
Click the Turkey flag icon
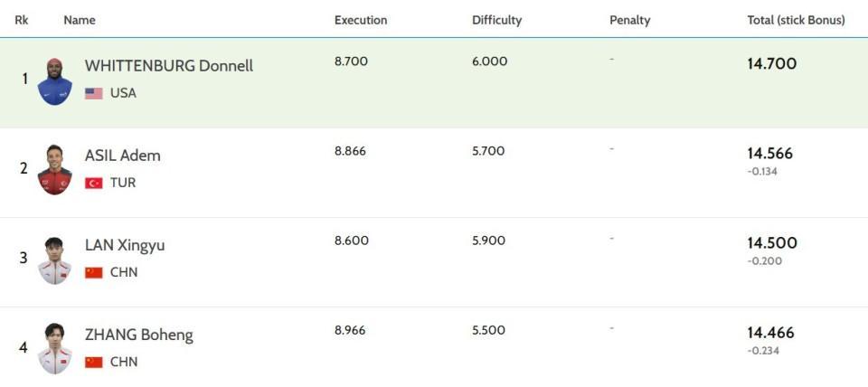tap(94, 183)
